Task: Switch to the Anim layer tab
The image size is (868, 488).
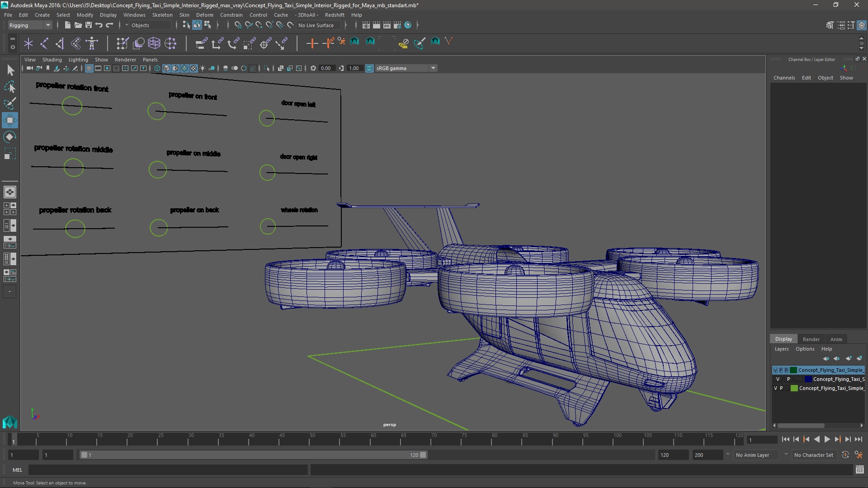Action: tap(836, 339)
